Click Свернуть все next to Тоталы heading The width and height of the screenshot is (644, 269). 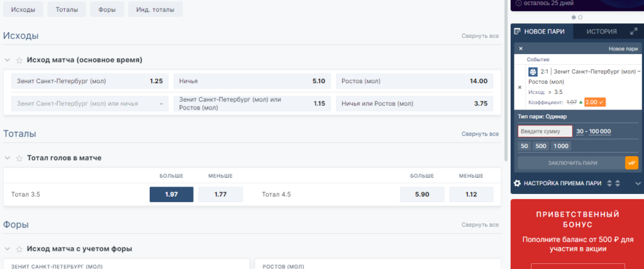coord(480,134)
